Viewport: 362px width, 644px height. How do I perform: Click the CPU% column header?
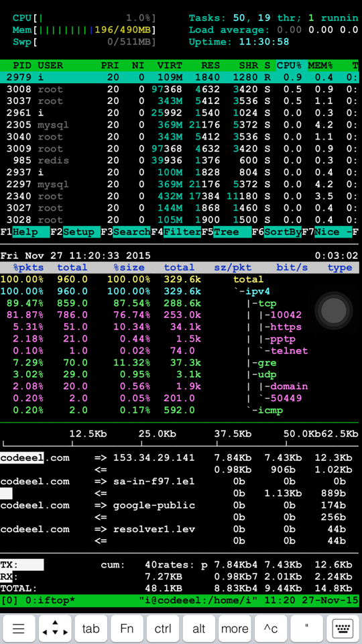(290, 65)
